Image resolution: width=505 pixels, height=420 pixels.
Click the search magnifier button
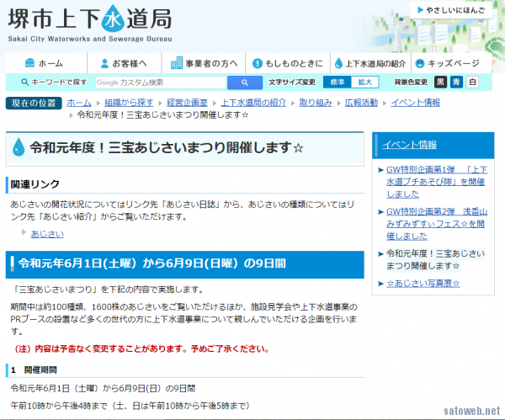(x=244, y=82)
